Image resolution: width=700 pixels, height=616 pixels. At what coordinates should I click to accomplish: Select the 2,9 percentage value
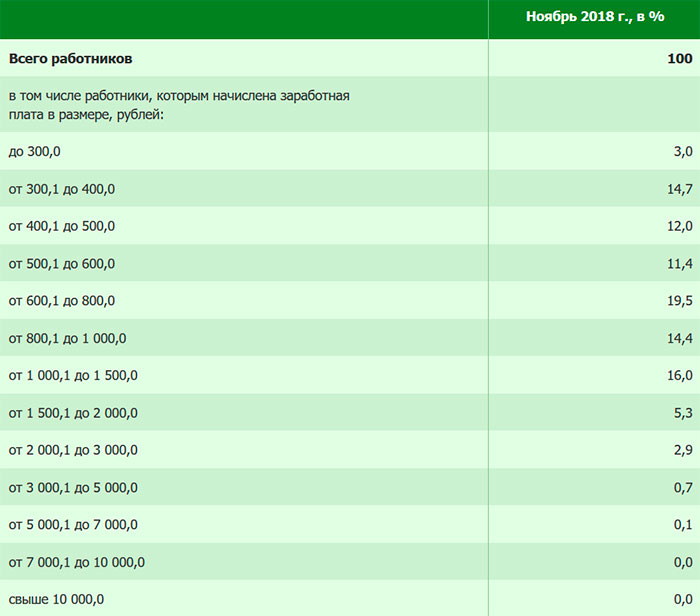(x=683, y=450)
